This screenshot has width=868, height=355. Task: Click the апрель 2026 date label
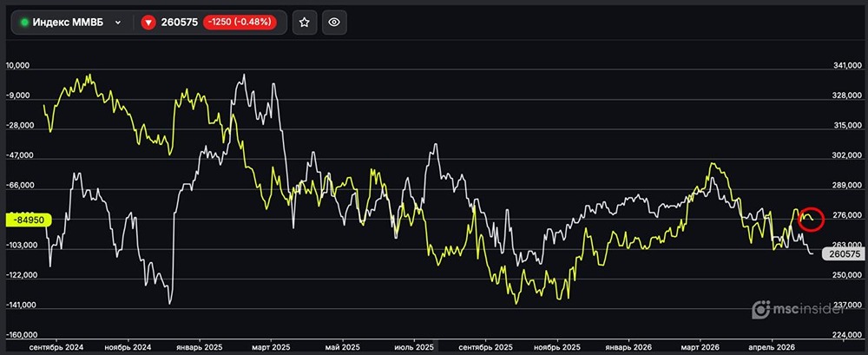(773, 346)
